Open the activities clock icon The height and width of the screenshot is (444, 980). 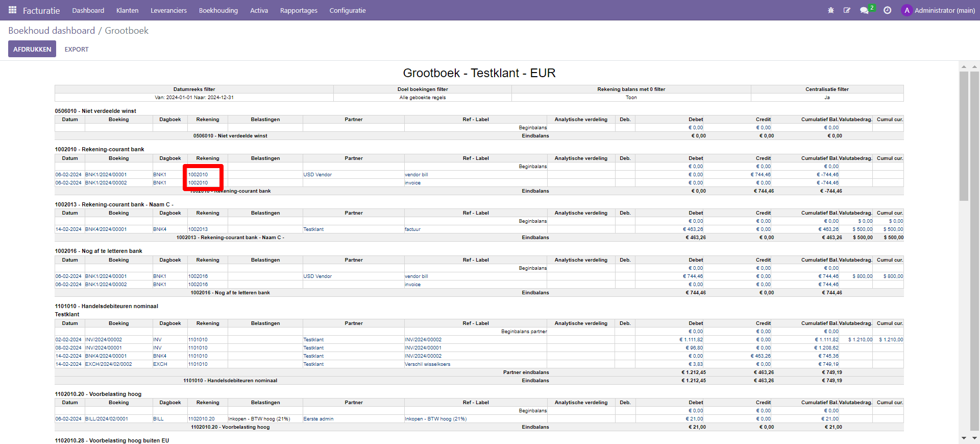click(887, 10)
